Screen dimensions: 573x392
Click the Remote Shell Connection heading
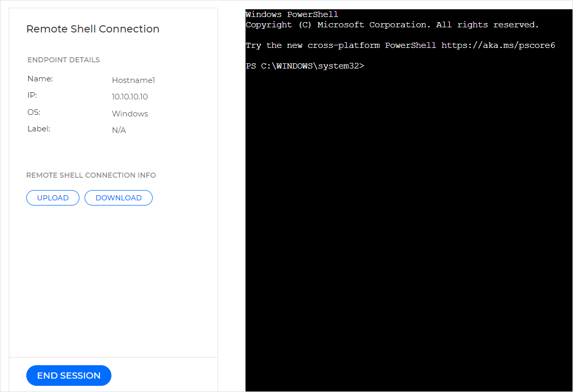[x=93, y=29]
